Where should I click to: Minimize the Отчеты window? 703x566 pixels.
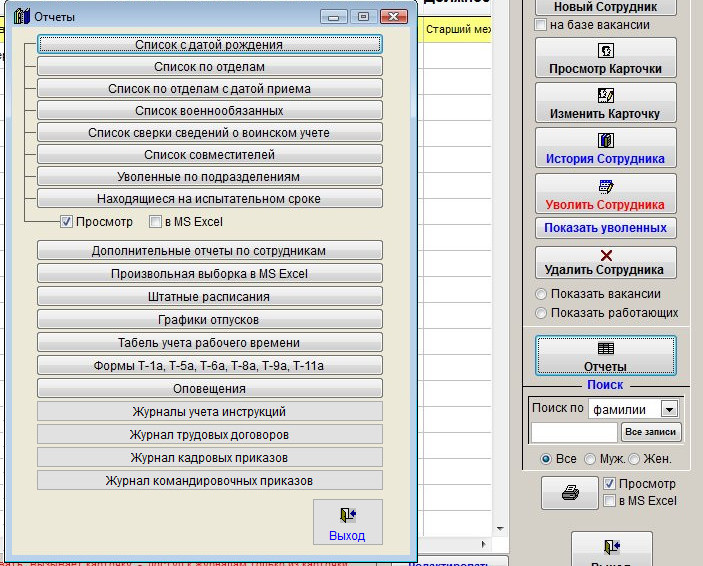point(334,17)
